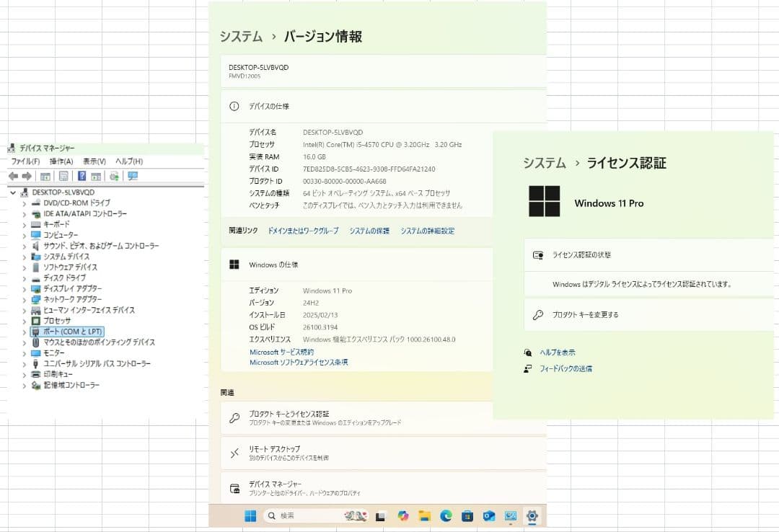The width and height of the screenshot is (779, 532).
Task: Open the ファイル(F) menu
Action: (25, 161)
